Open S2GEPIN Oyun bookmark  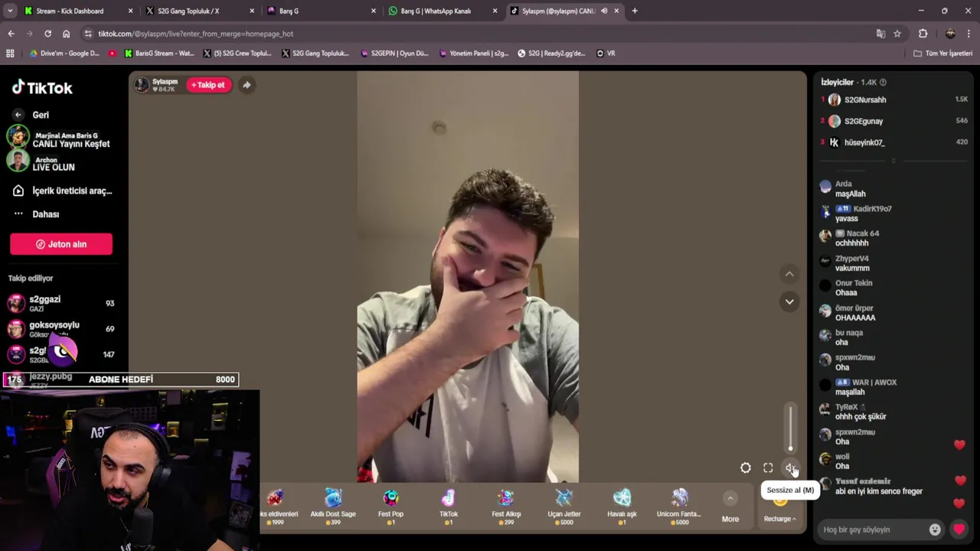[x=394, y=54]
